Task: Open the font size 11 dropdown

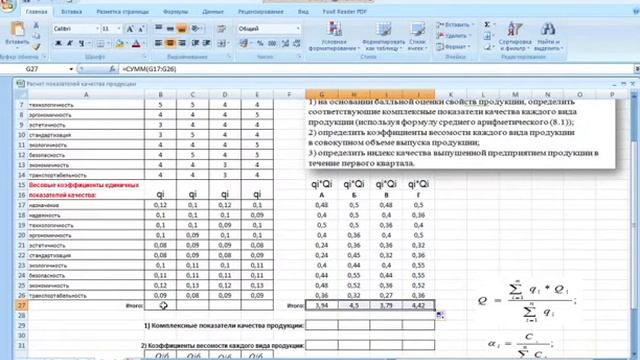Action: coord(119,29)
